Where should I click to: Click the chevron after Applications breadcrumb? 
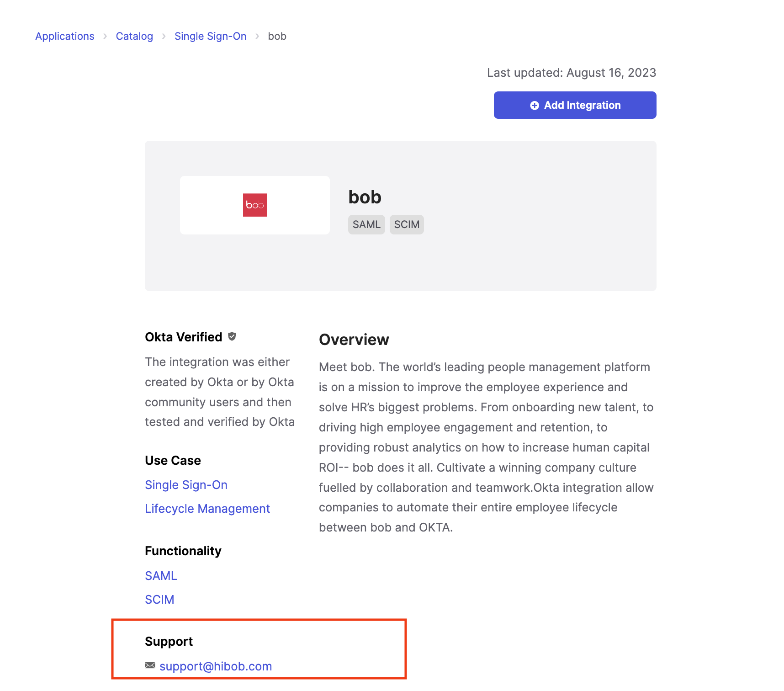105,36
